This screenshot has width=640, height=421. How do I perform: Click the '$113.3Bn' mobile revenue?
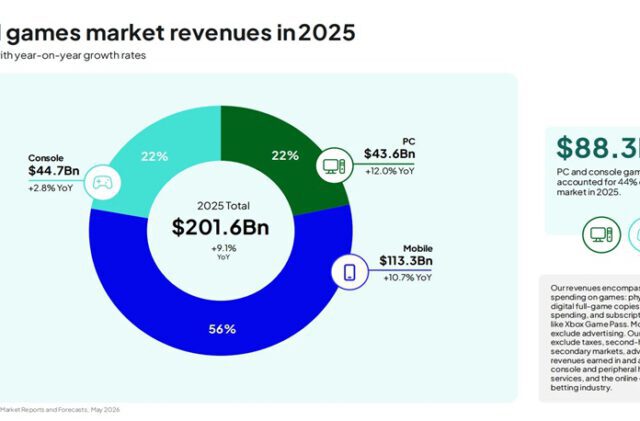click(x=406, y=261)
